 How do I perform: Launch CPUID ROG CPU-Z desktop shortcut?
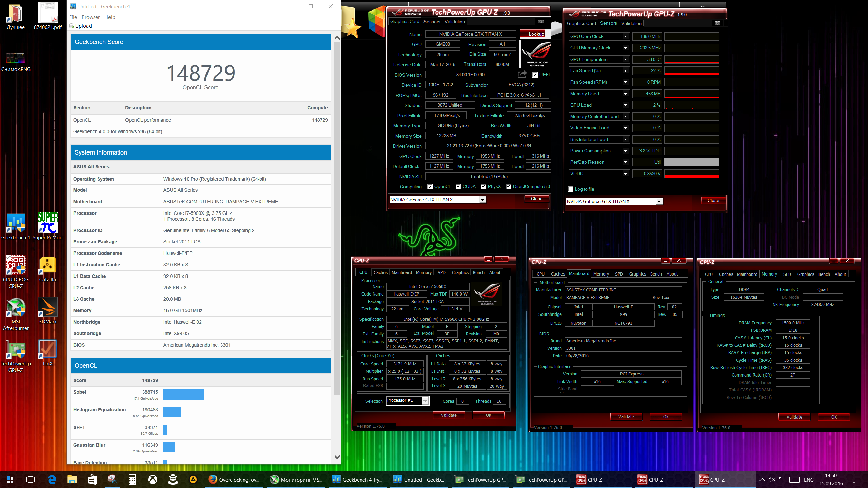pyautogui.click(x=16, y=272)
